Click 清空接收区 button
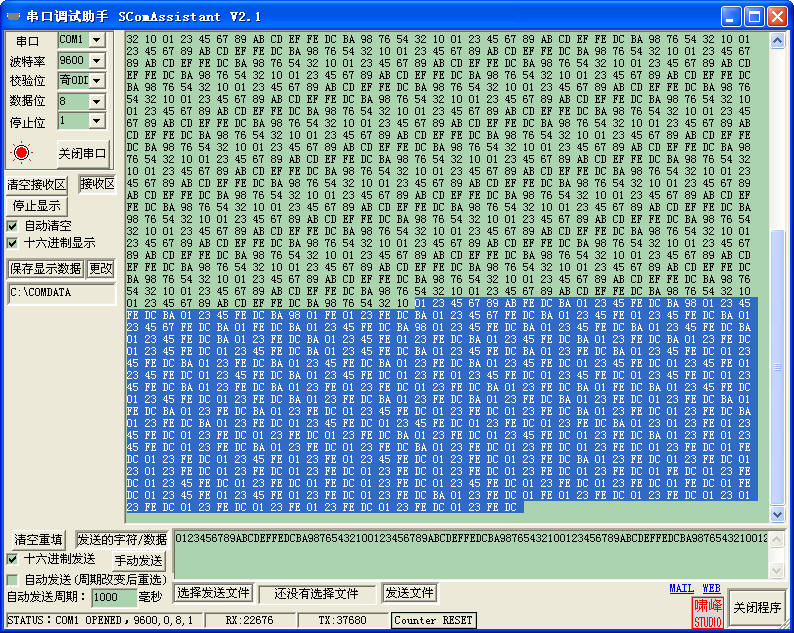 click(x=36, y=185)
